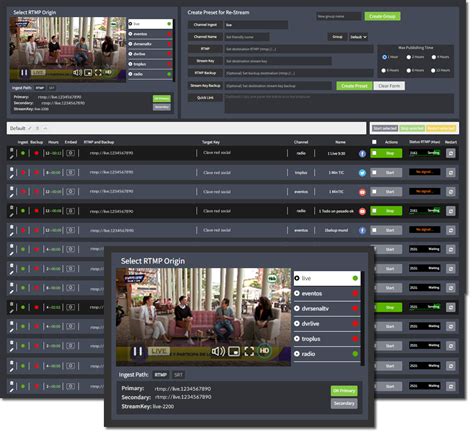This screenshot has width=474, height=435.
Task: Click the fullscreen icon in the small dashboard player
Action: click(x=98, y=72)
